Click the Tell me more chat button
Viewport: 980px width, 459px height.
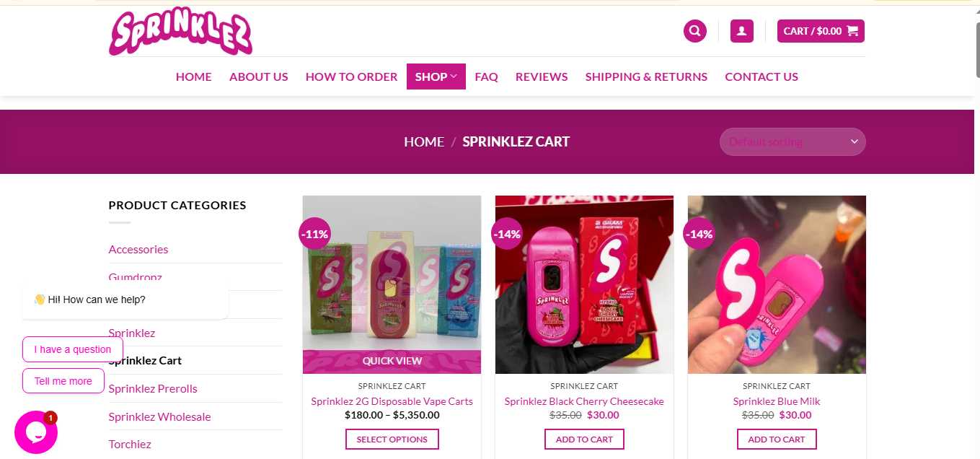(x=63, y=381)
